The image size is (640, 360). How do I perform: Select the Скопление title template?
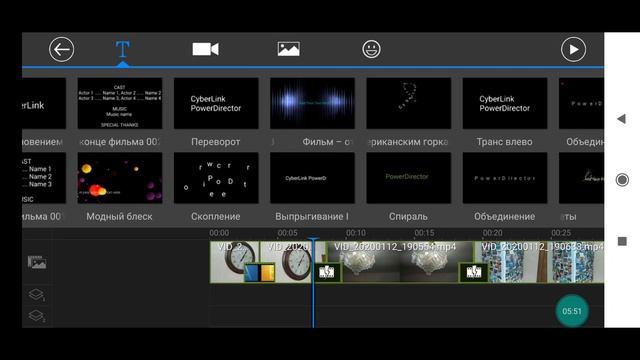tap(216, 178)
